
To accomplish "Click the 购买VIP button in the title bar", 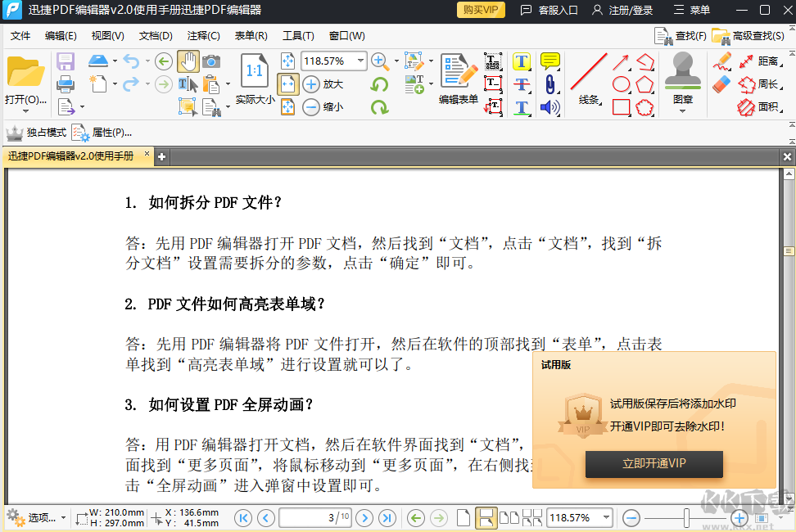I will [x=480, y=11].
